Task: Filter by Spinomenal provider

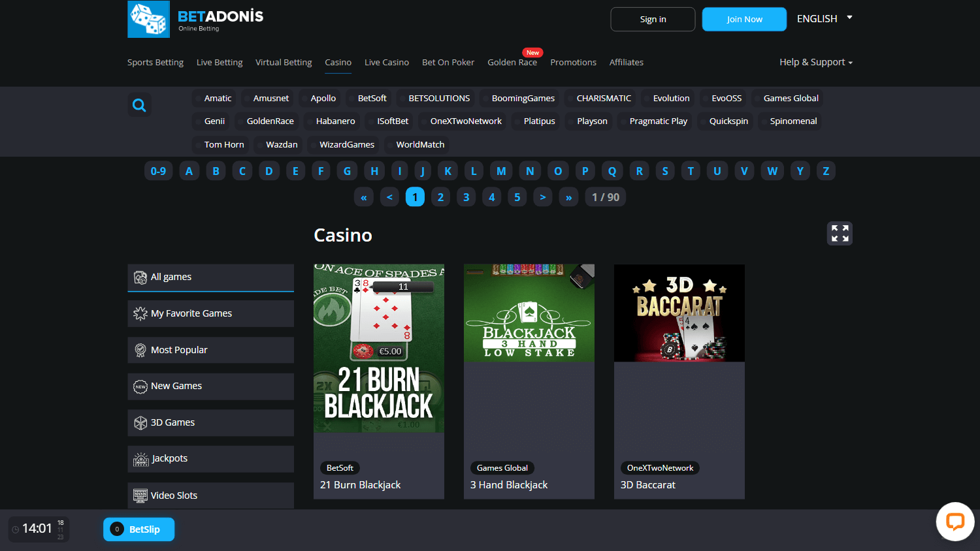Action: 790,121
